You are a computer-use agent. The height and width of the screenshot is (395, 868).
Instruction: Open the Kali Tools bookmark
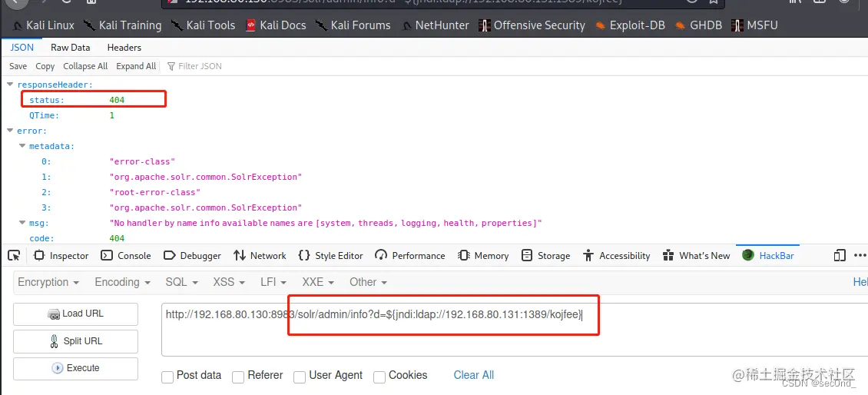pos(203,25)
